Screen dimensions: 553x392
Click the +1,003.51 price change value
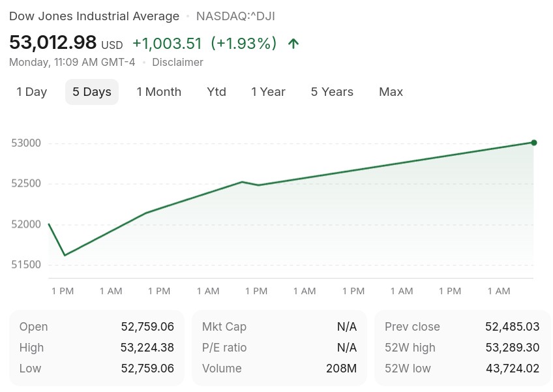[167, 44]
